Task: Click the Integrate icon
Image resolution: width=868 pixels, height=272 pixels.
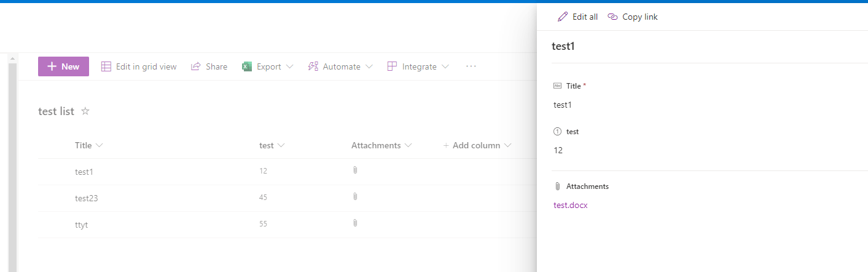Action: (x=392, y=66)
